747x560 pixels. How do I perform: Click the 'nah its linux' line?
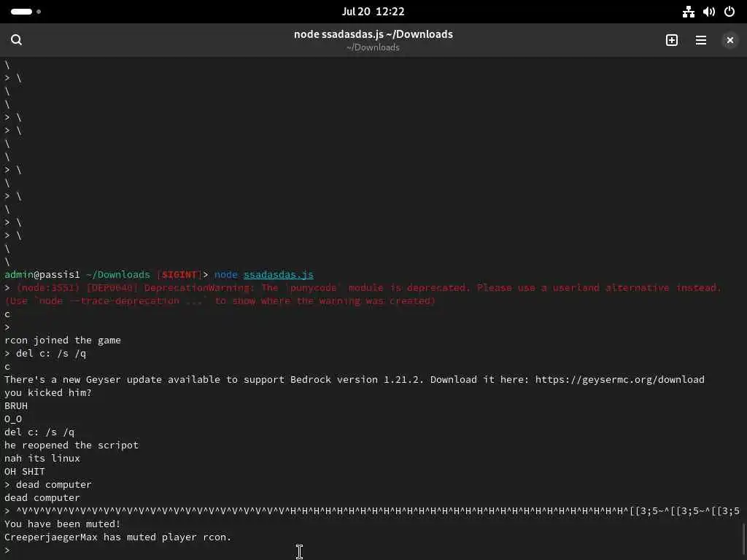(42, 458)
